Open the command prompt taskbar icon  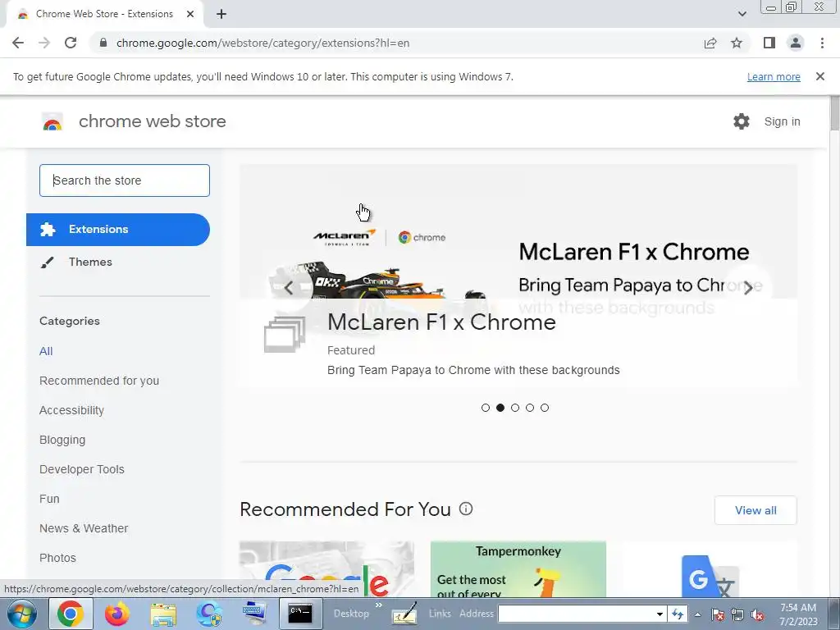point(300,614)
